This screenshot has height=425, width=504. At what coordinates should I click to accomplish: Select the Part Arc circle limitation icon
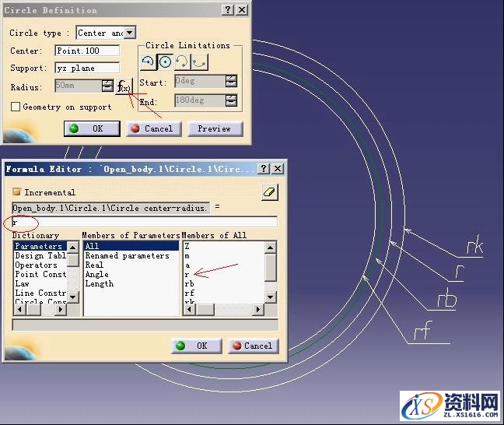pos(148,62)
